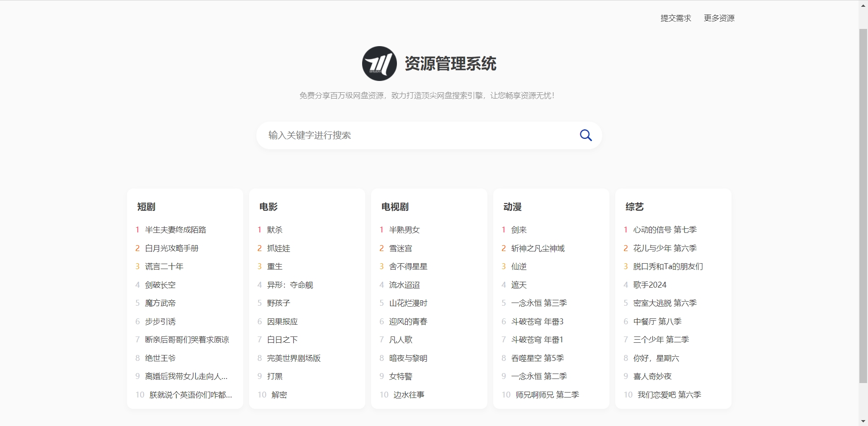This screenshot has height=426, width=868.
Task: Click the movie 完美世界剧场版
Action: (293, 358)
